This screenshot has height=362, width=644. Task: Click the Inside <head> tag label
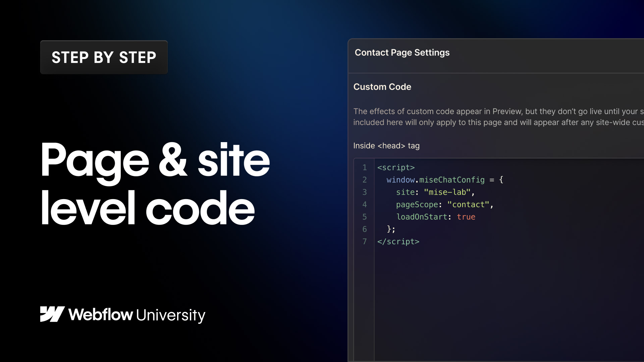pyautogui.click(x=386, y=145)
